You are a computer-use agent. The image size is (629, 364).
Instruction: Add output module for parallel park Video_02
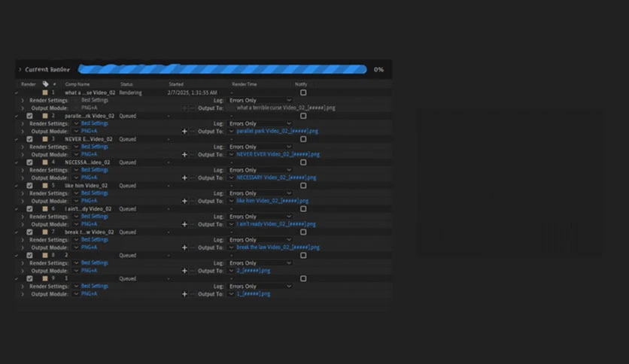184,131
